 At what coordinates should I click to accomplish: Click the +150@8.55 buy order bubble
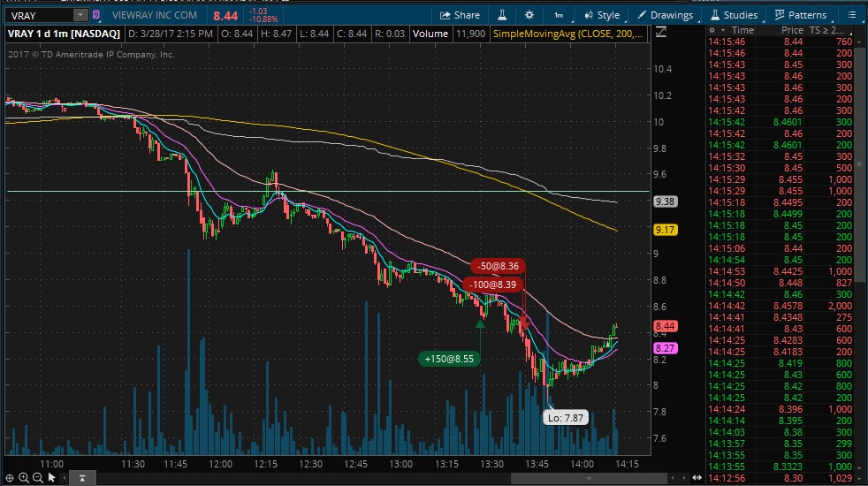click(449, 360)
